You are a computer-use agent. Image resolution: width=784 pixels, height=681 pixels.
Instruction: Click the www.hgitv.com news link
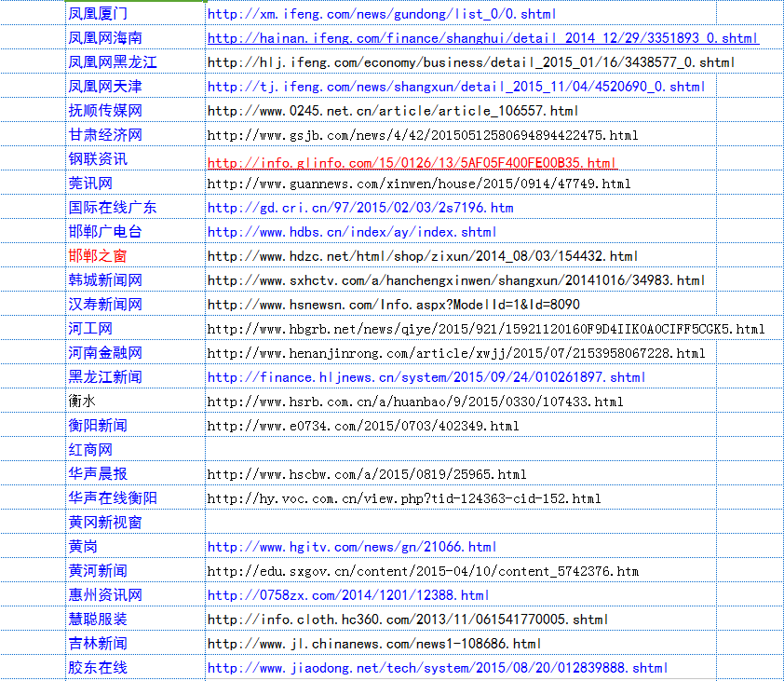pyautogui.click(x=352, y=547)
